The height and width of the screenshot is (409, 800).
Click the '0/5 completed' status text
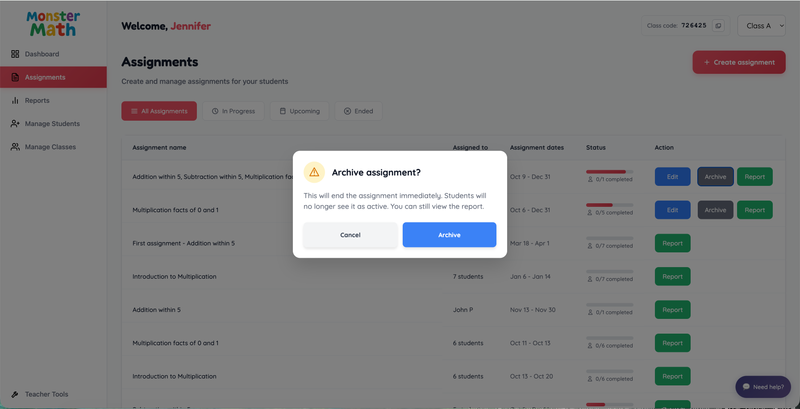pos(614,213)
